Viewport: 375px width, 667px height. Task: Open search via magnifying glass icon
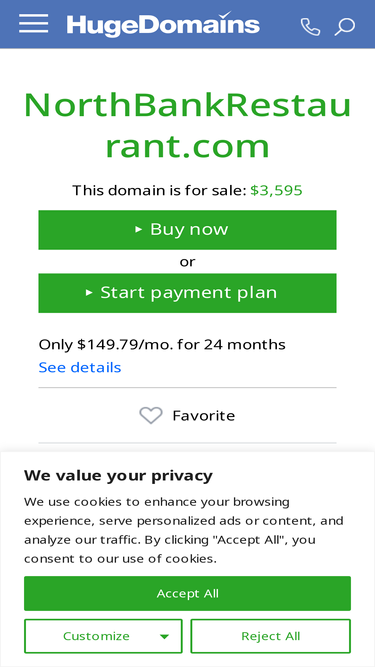345,27
